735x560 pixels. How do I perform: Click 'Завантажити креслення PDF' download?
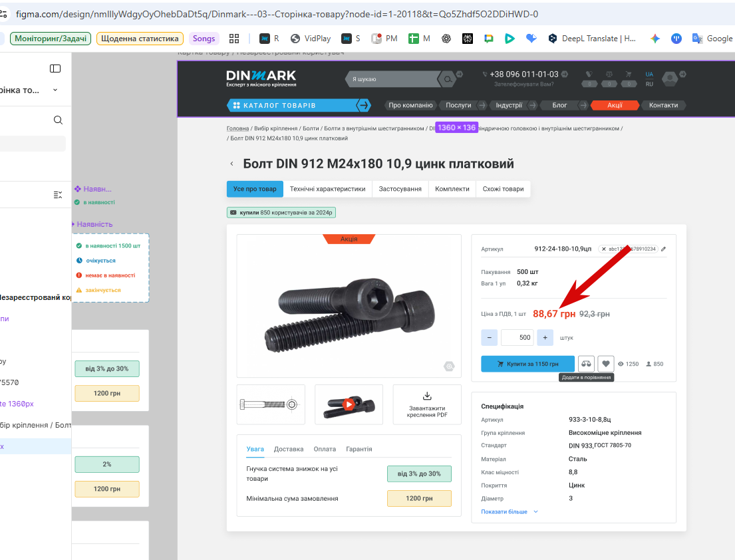click(x=427, y=404)
